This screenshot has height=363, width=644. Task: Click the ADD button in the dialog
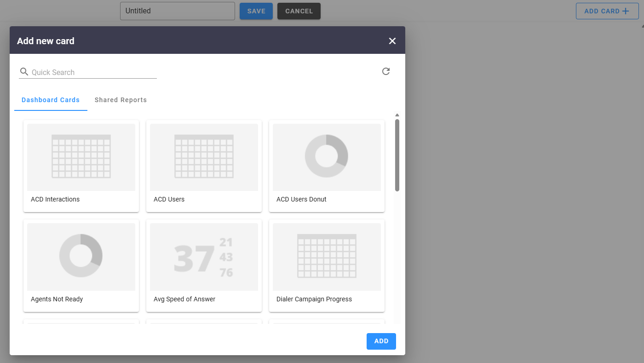click(381, 341)
